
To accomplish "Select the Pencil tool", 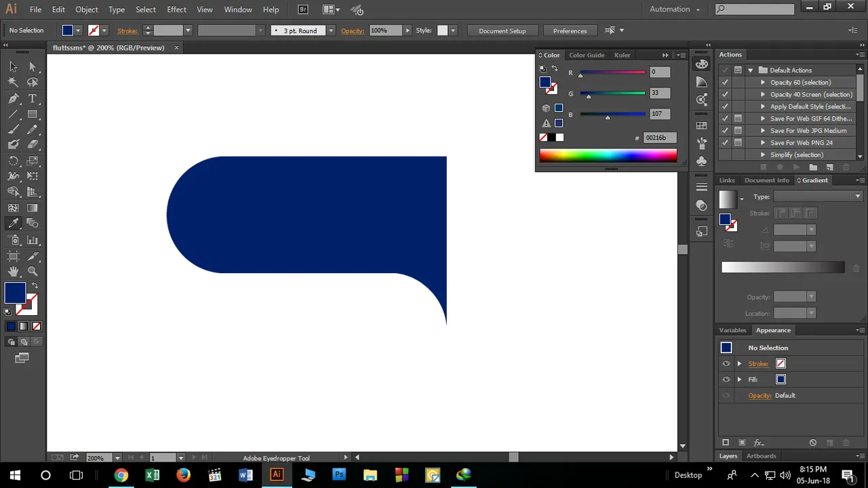I will pyautogui.click(x=33, y=129).
